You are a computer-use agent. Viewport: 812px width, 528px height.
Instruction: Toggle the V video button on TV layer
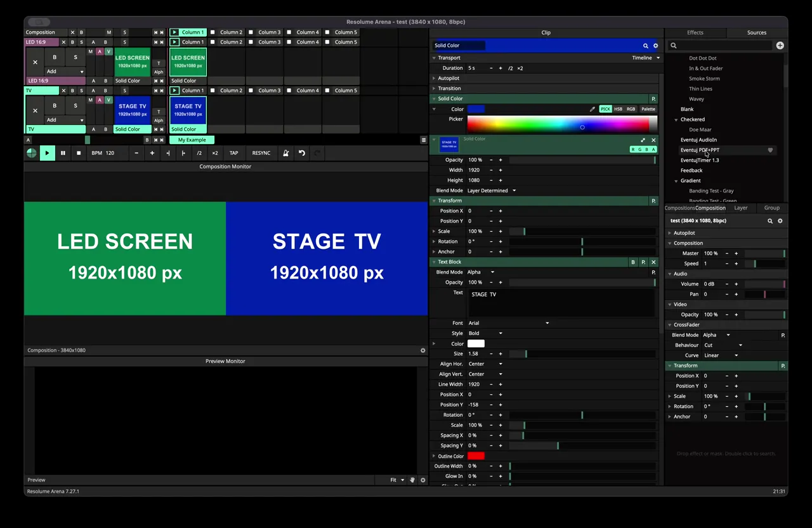[108, 100]
